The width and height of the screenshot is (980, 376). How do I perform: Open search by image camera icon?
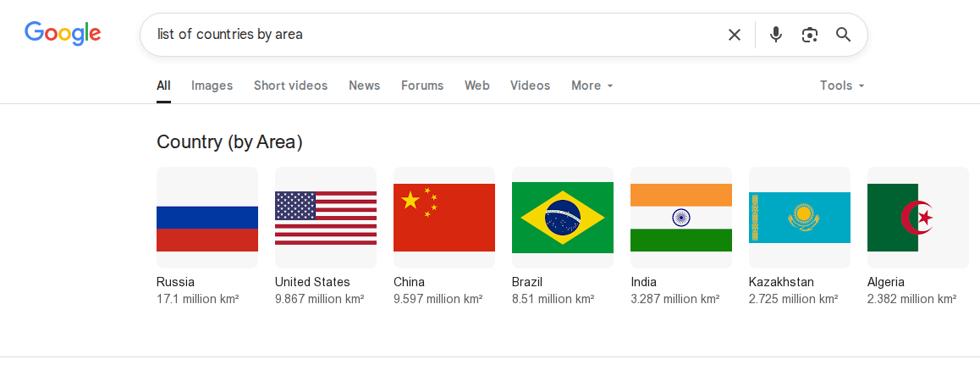click(809, 35)
